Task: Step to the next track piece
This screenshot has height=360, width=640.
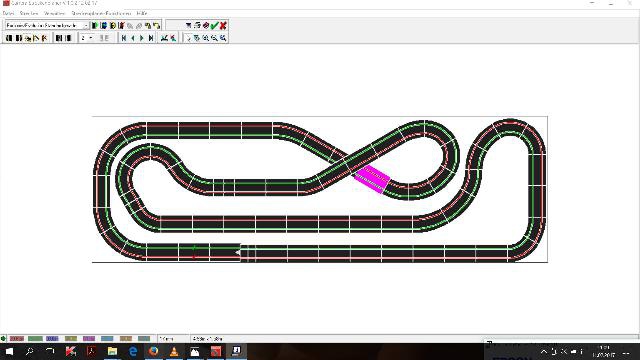Action: 142,38
